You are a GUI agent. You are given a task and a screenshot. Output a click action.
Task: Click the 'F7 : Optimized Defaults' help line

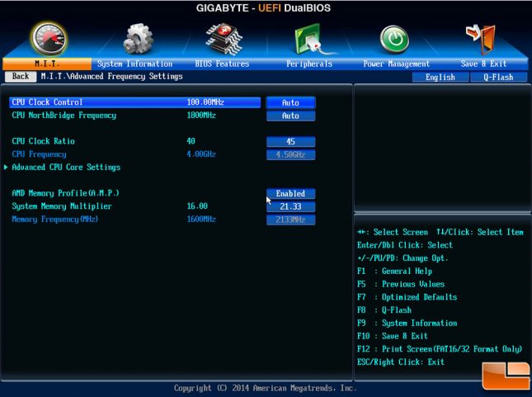pos(407,297)
